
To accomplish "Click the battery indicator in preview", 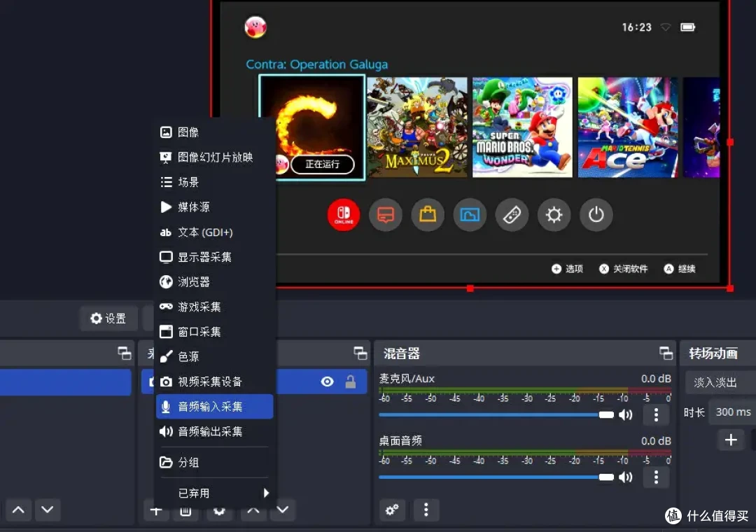I will click(687, 27).
